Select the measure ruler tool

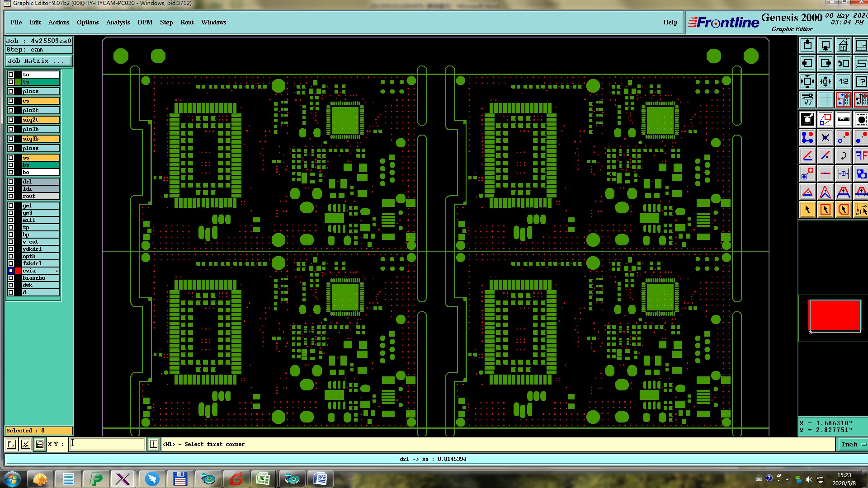843,120
